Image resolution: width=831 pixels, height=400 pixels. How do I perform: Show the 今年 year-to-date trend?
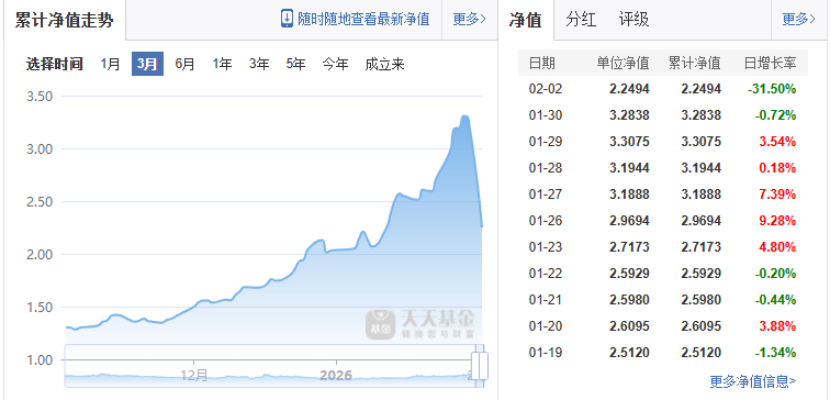(335, 64)
